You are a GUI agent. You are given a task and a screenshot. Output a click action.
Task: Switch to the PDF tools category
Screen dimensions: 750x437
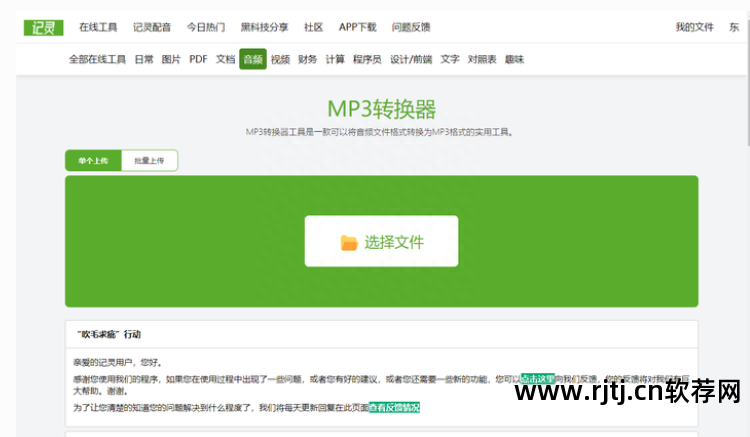click(198, 59)
